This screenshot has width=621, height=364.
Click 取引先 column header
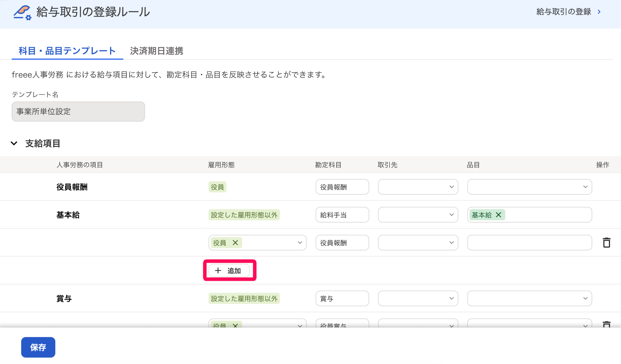pyautogui.click(x=387, y=165)
